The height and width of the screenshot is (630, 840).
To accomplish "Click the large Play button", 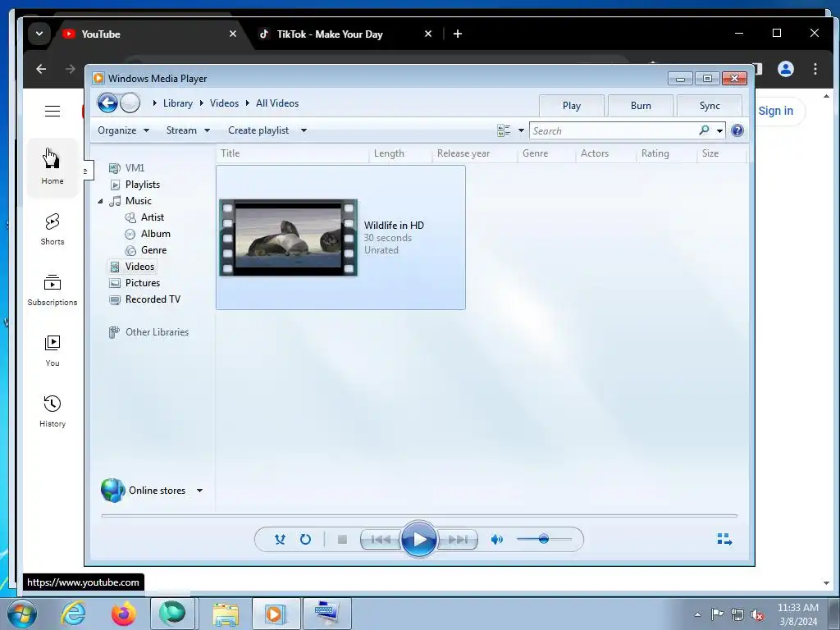I will [418, 540].
